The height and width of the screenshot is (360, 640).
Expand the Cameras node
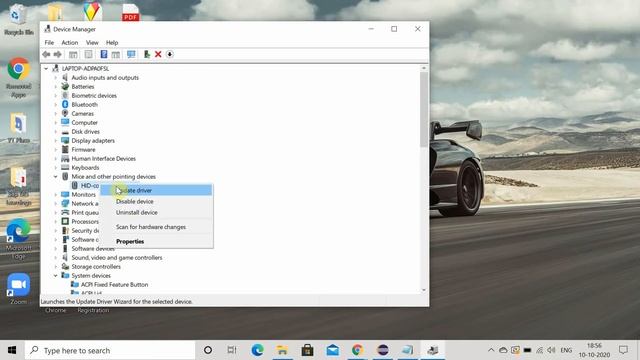[x=56, y=113]
